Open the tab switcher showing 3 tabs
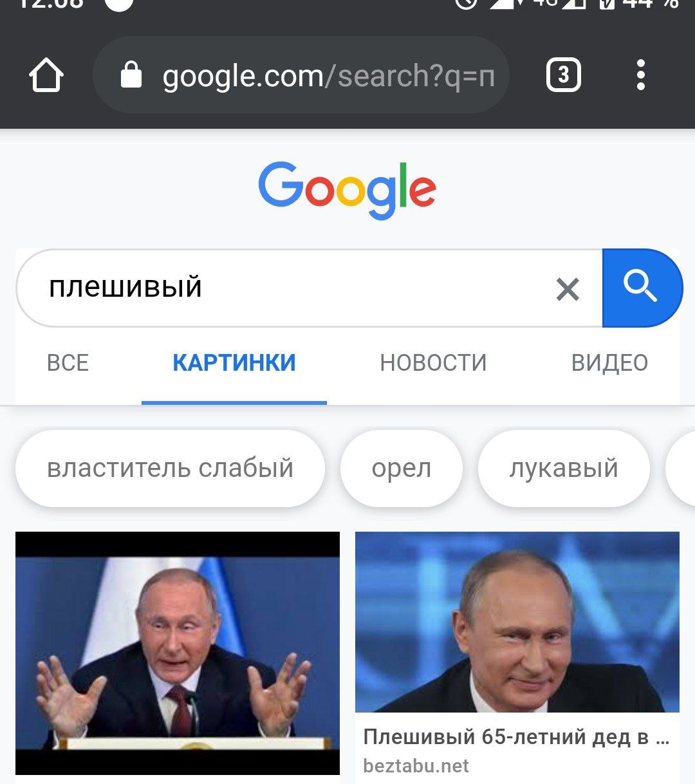This screenshot has height=784, width=695. [x=564, y=75]
